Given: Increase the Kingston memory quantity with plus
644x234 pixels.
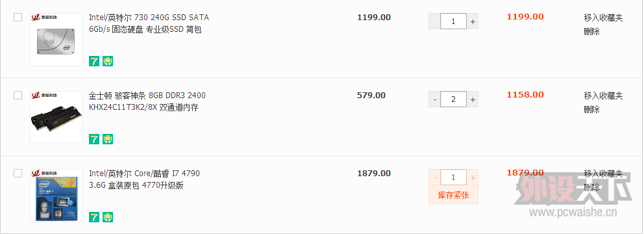Looking at the screenshot, I should (473, 99).
